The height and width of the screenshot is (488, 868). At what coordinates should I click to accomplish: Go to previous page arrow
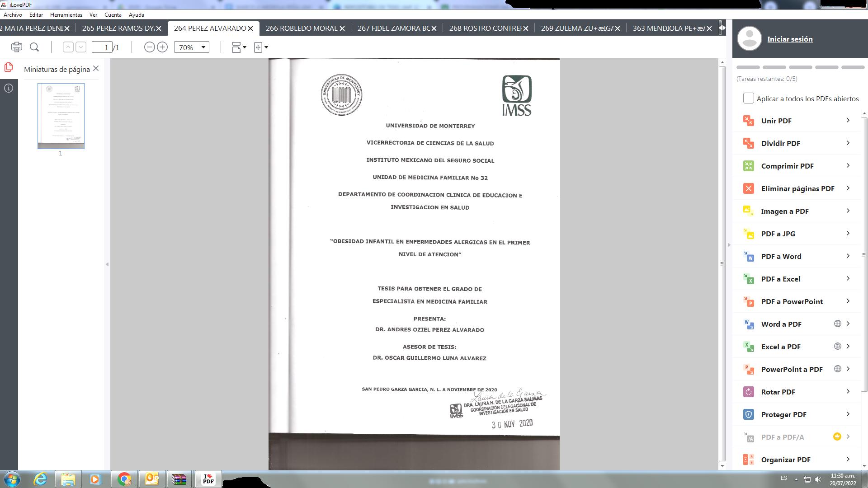pyautogui.click(x=68, y=47)
